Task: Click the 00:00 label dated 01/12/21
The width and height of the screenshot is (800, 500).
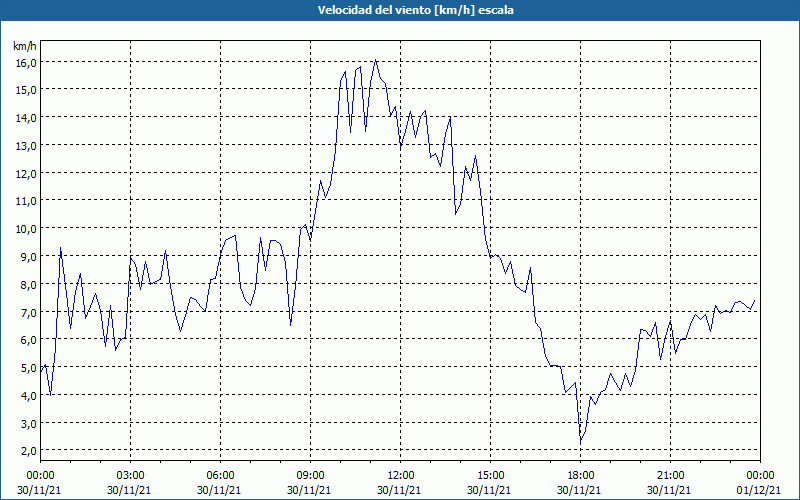Action: tap(760, 476)
